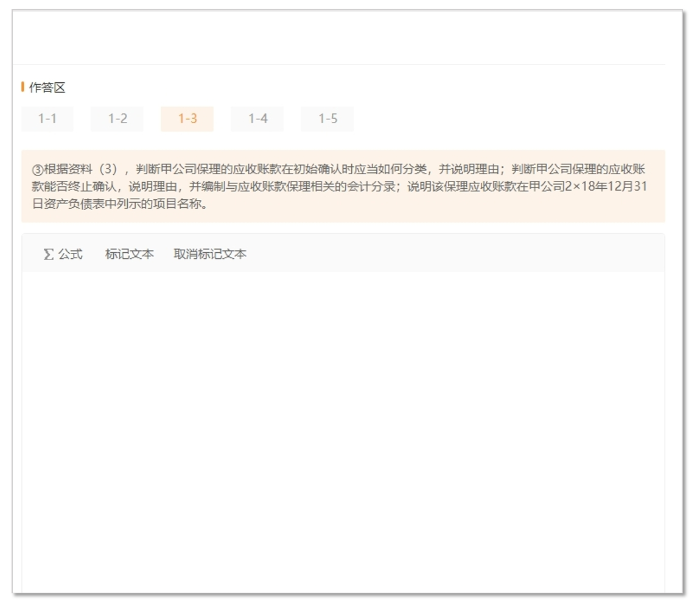
Task: Click blank space right of tab 1-5
Action: 500,119
